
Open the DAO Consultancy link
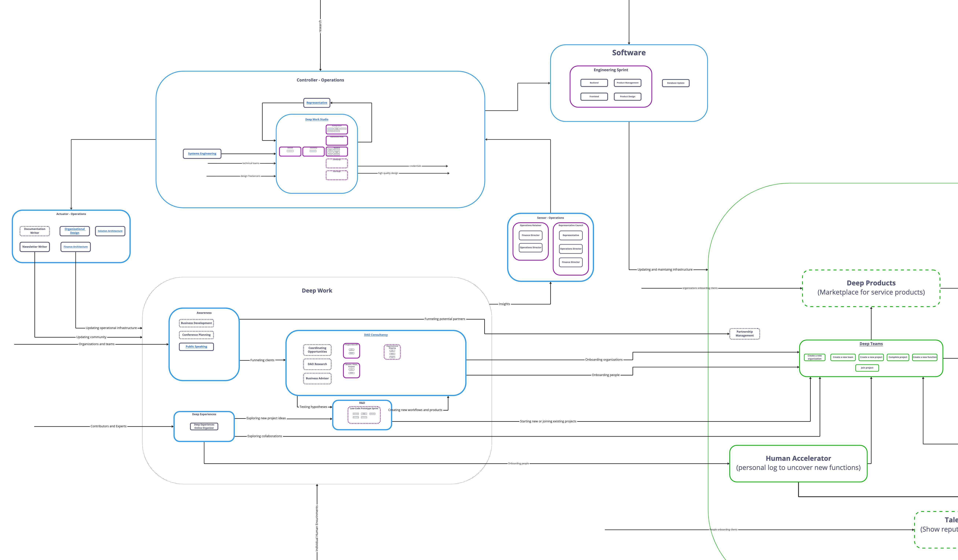(376, 335)
